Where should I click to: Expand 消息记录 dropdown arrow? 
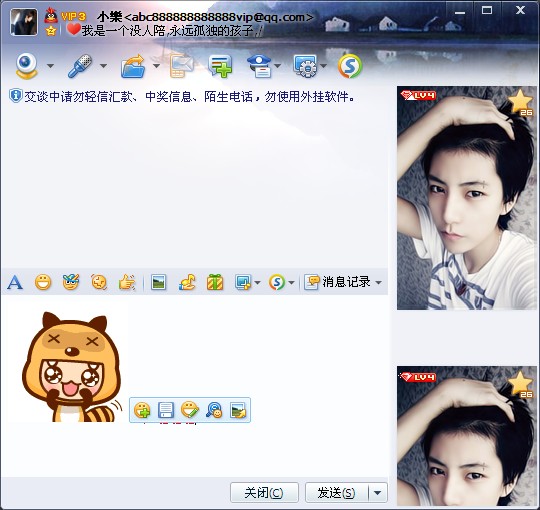(378, 282)
